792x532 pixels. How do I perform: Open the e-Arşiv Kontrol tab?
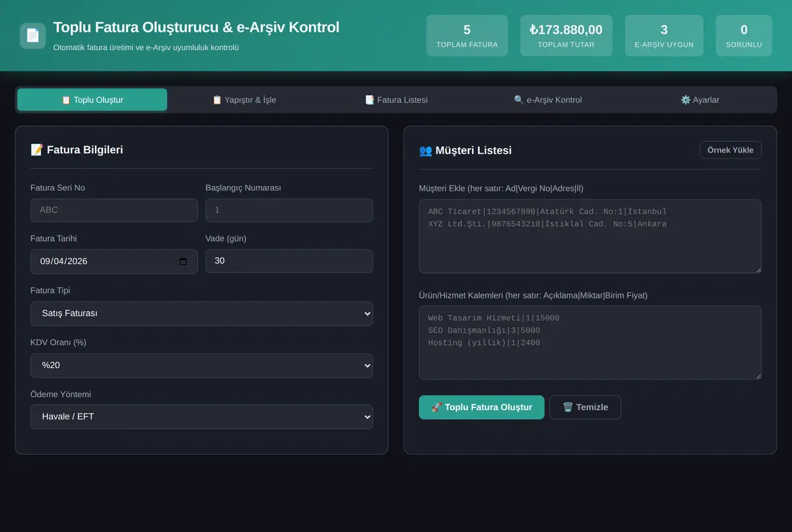pos(548,100)
